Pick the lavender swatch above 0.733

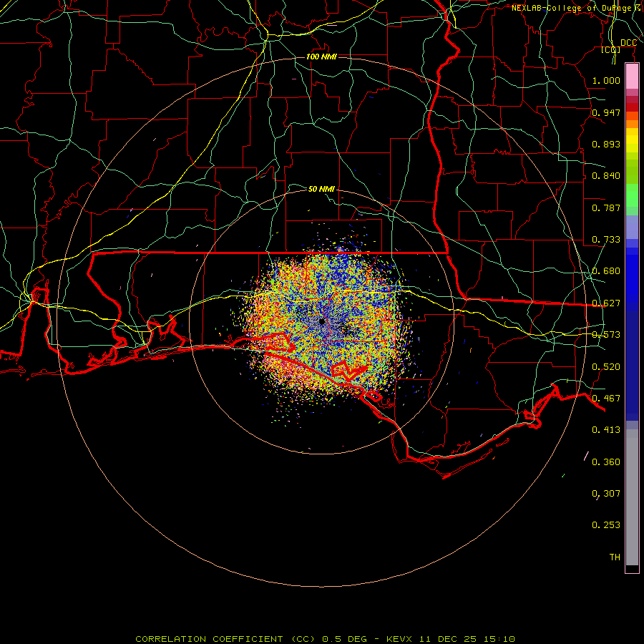pyautogui.click(x=632, y=227)
